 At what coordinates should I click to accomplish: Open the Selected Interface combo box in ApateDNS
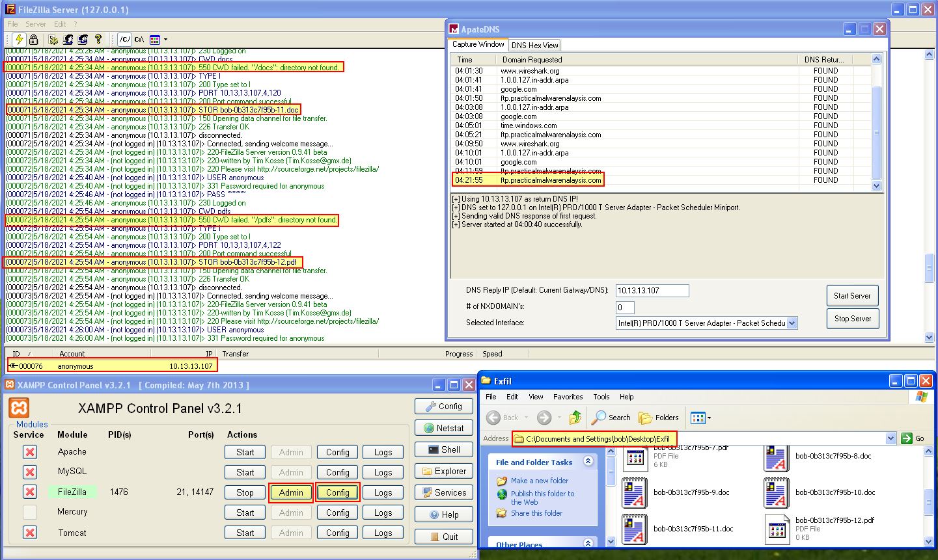(x=707, y=323)
